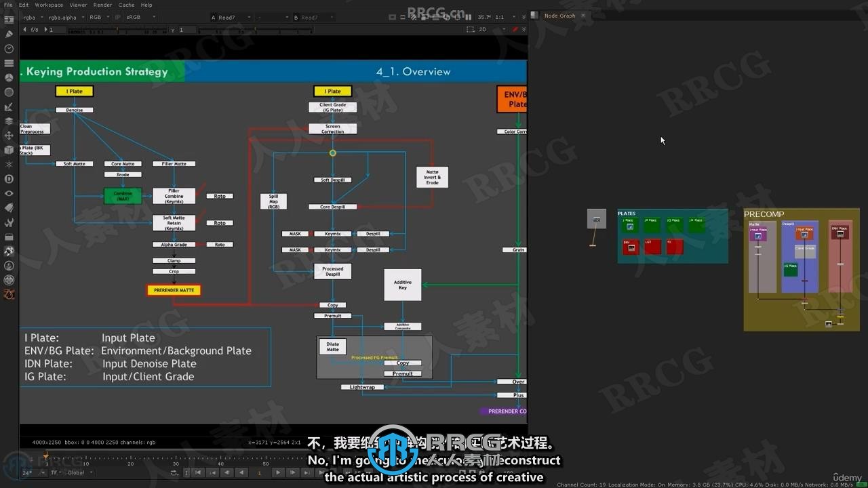This screenshot has width=868, height=488.
Task: Switch to the Node Graph tab
Action: click(559, 16)
